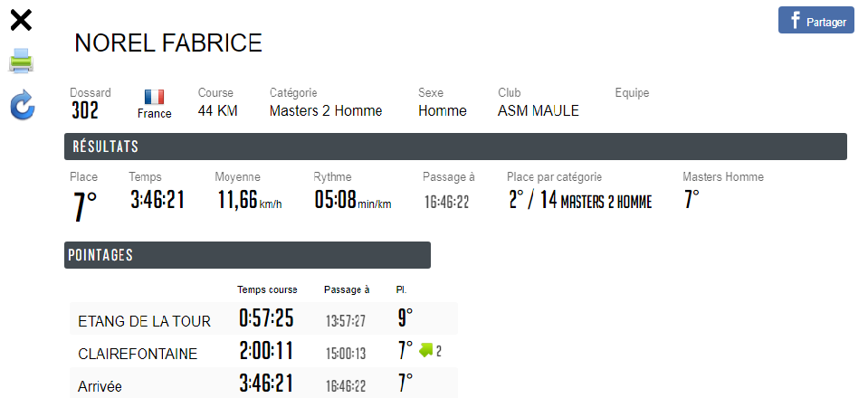Click the blue refresh arrow icon
The image size is (868, 398).
(x=22, y=105)
